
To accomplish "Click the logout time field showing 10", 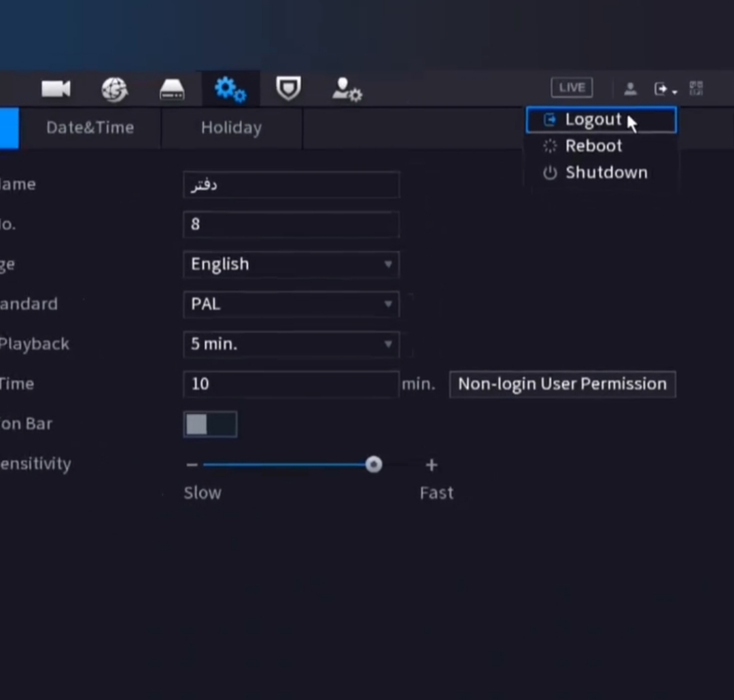I will point(291,384).
